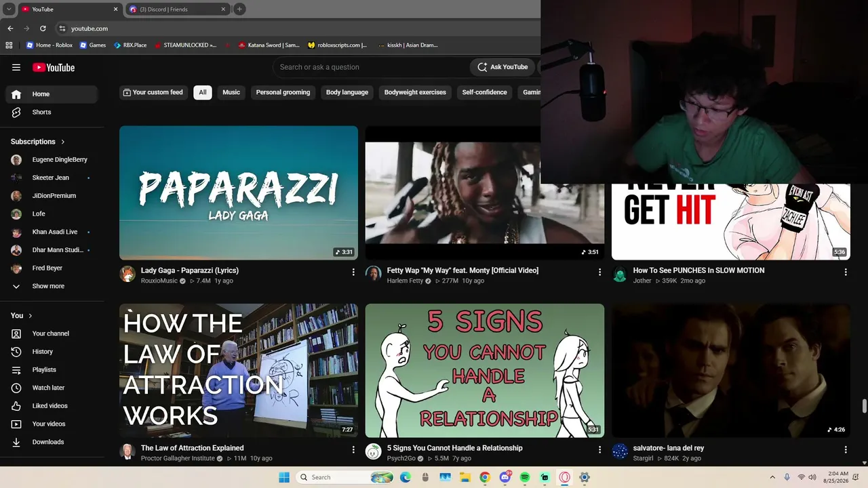Open the RBX.Place bookmark
868x488 pixels.
pyautogui.click(x=130, y=45)
